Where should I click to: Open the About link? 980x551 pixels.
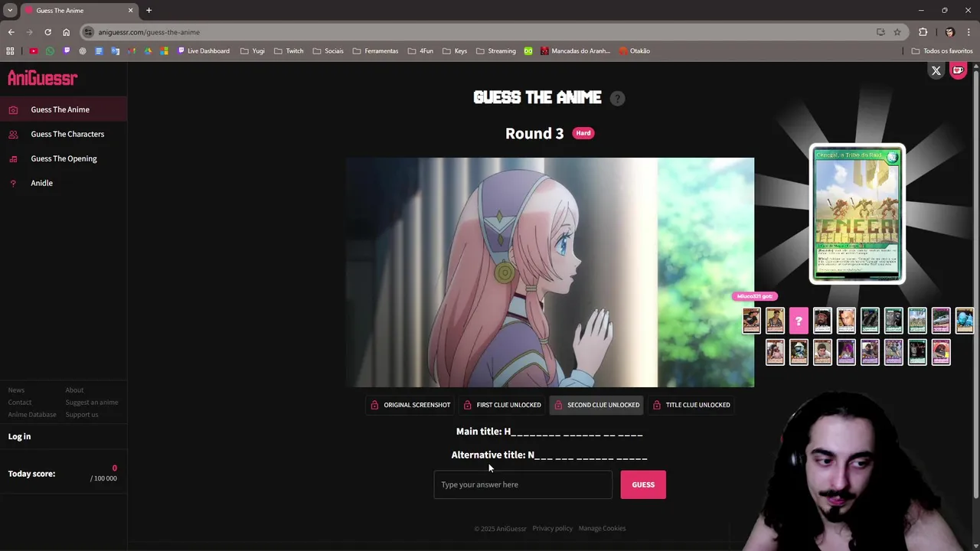tap(74, 390)
